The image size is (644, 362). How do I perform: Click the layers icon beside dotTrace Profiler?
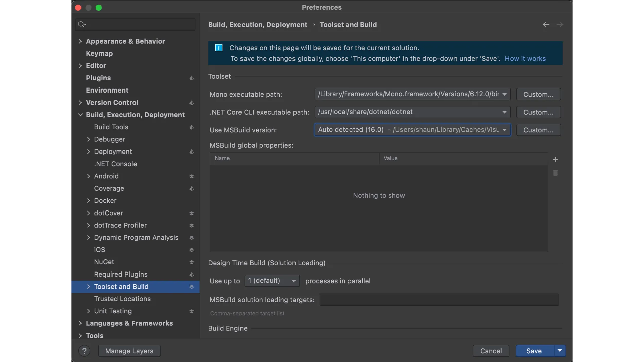[192, 226]
